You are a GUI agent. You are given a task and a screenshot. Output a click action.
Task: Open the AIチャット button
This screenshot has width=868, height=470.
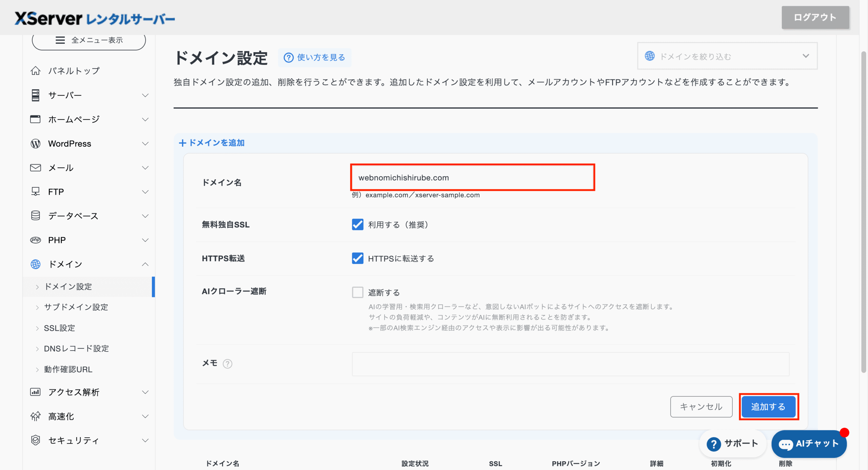coord(809,444)
